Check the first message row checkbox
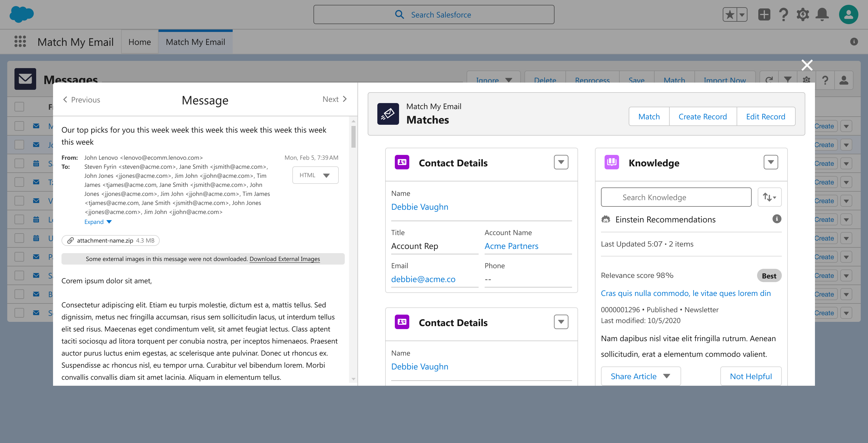The image size is (868, 443). pos(19,126)
